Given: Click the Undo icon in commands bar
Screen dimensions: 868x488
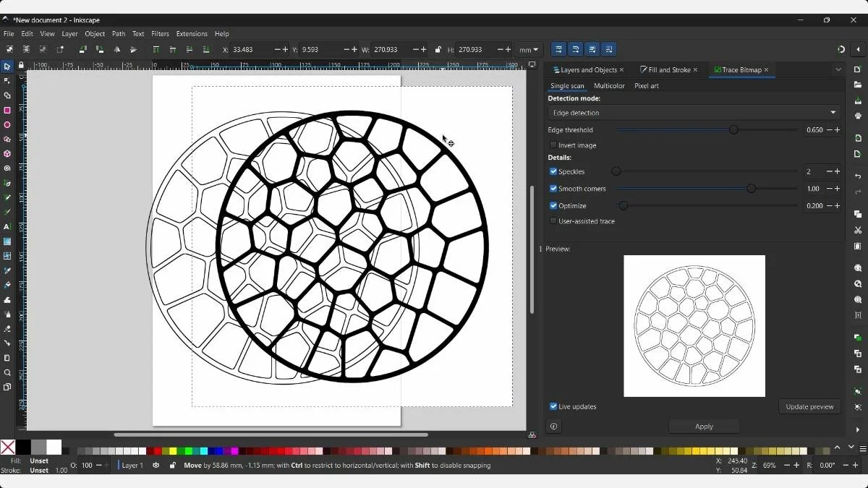Looking at the screenshot, I should (x=858, y=176).
